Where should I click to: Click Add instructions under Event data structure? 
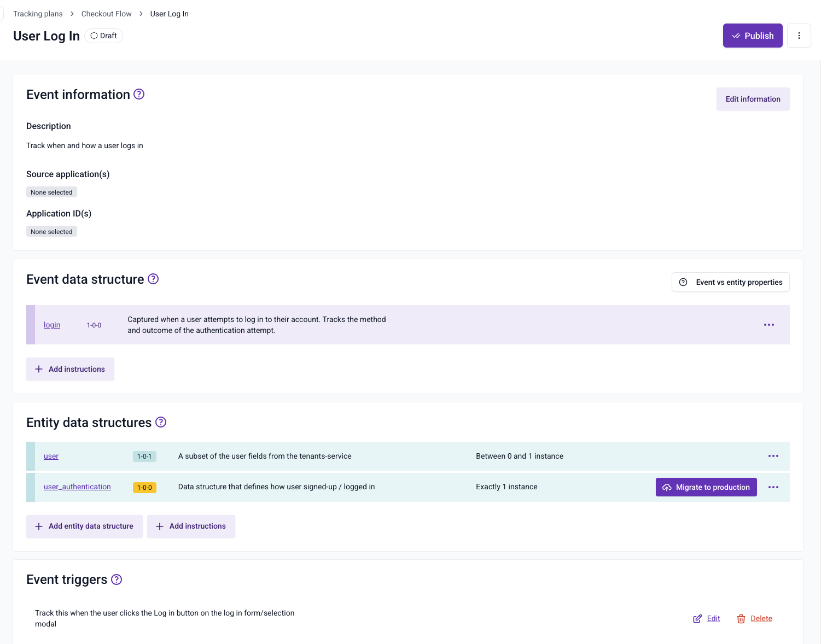pos(70,369)
